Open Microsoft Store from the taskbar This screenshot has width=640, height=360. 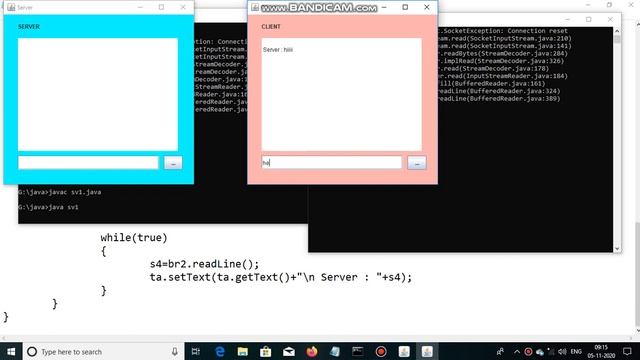coord(266,351)
